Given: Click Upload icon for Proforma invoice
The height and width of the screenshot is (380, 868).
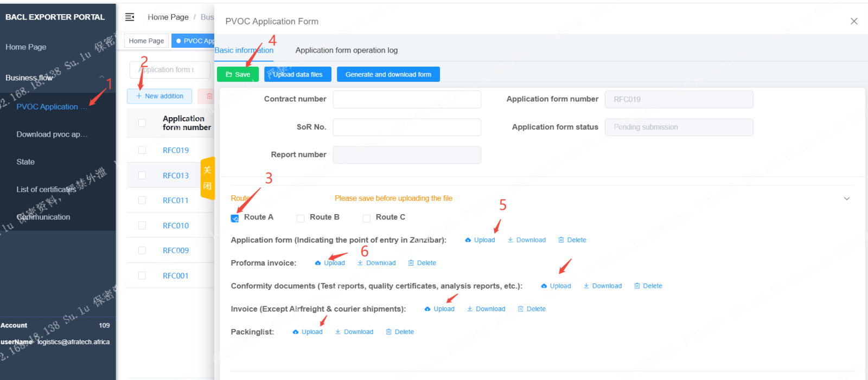Looking at the screenshot, I should tap(318, 263).
